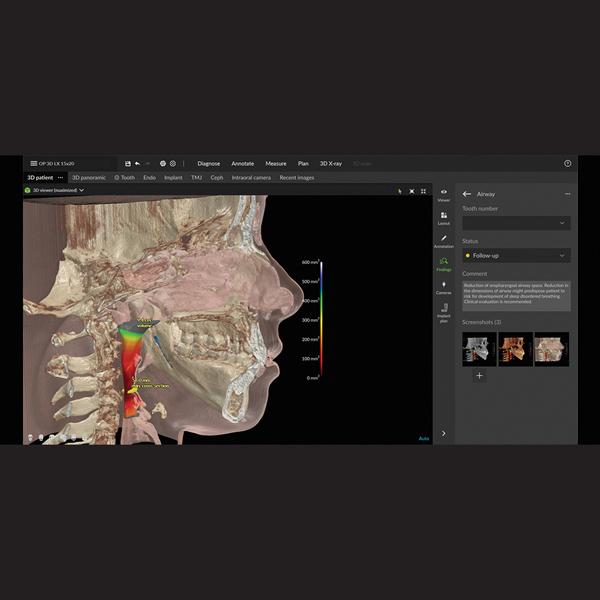
Task: Select the Annotation pencil tool
Action: 443,240
